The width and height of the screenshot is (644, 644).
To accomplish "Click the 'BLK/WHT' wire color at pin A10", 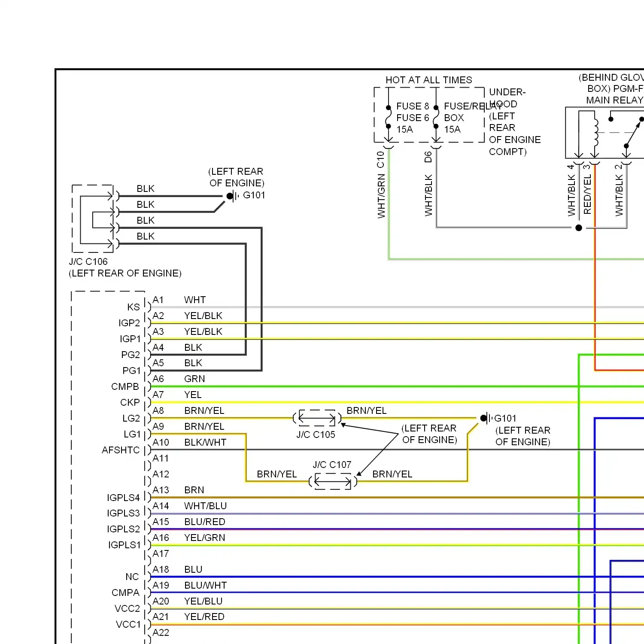I will (x=205, y=443).
